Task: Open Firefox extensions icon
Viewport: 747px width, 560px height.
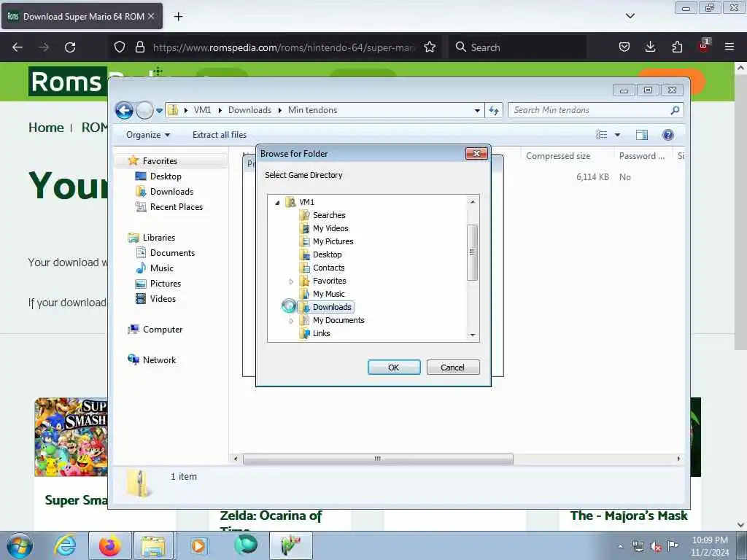Action: 676,47
